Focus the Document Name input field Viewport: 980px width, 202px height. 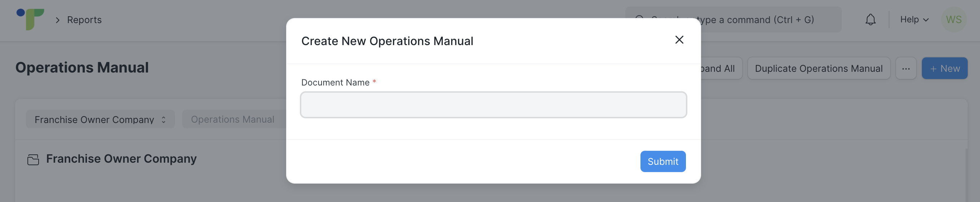pos(493,105)
